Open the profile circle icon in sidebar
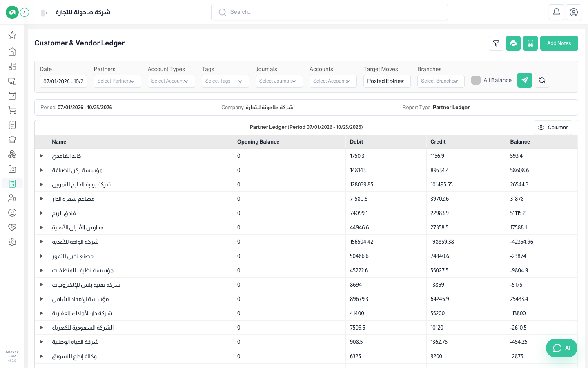Image resolution: width=588 pixels, height=368 pixels. 12,213
